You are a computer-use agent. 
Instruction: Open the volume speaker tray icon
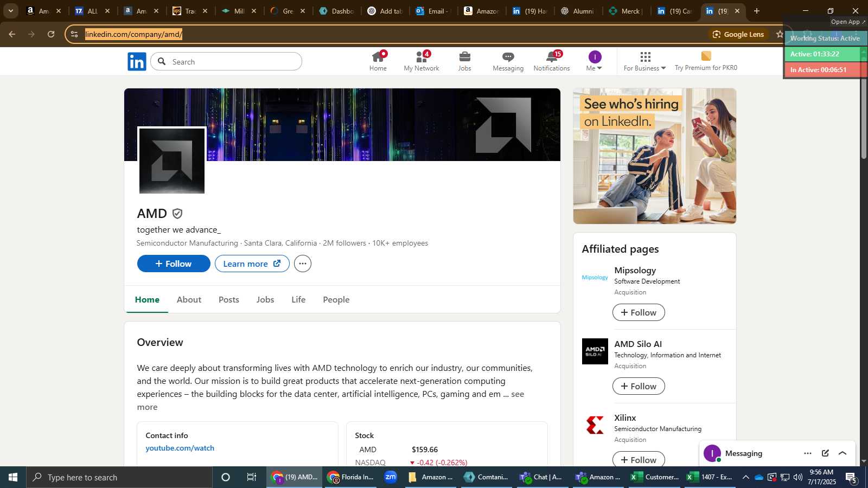(x=797, y=477)
